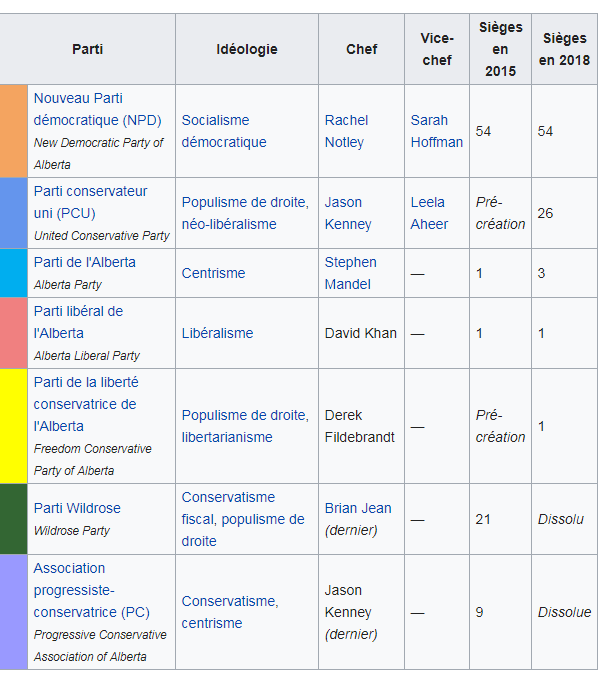Open Leela Aheer's page
The image size is (606, 679).
click(429, 213)
